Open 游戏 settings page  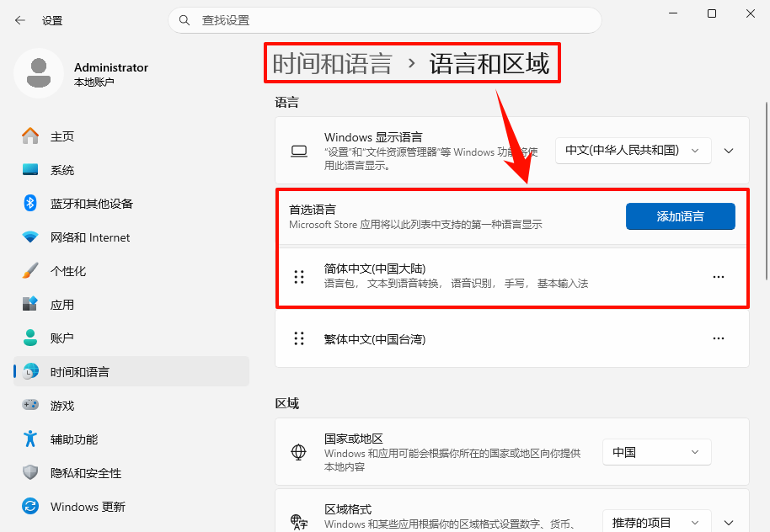[x=131, y=405]
